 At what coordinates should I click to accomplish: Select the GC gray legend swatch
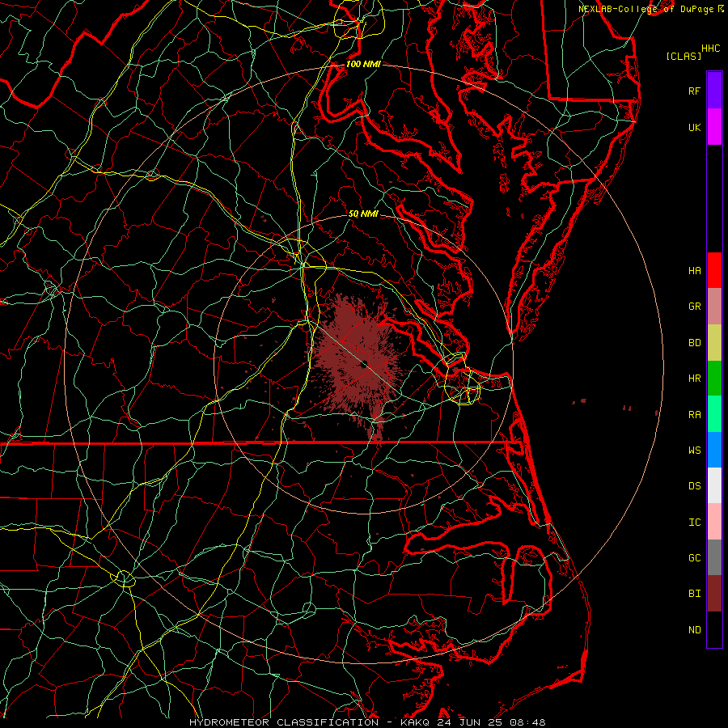coord(714,557)
